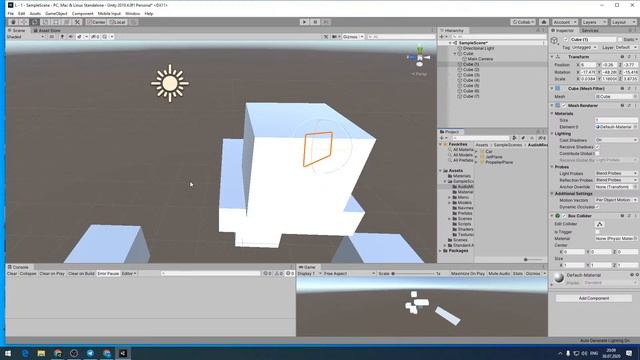The height and width of the screenshot is (360, 640).
Task: Click the Scene orientation gizmo
Action: [x=419, y=58]
